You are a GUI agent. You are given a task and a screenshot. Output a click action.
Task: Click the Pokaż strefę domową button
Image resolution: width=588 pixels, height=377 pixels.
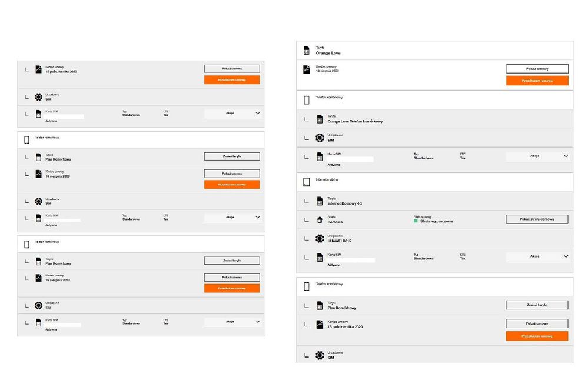pos(537,219)
